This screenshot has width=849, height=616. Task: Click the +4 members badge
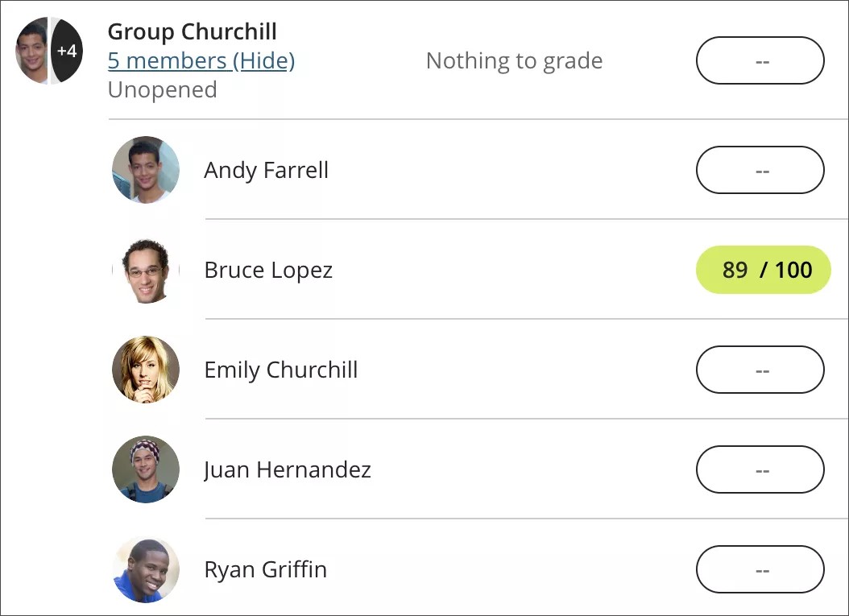(67, 51)
